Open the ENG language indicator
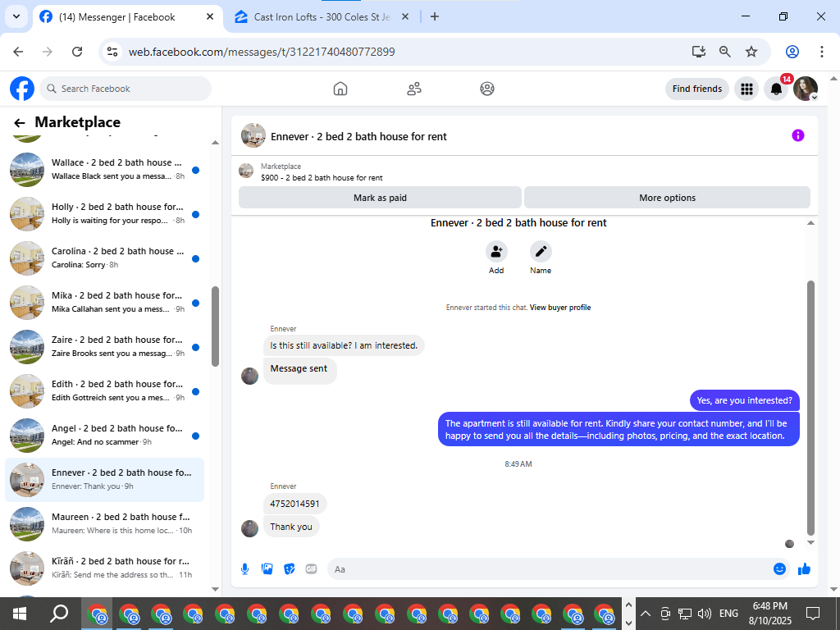This screenshot has width=840, height=630. click(x=728, y=614)
